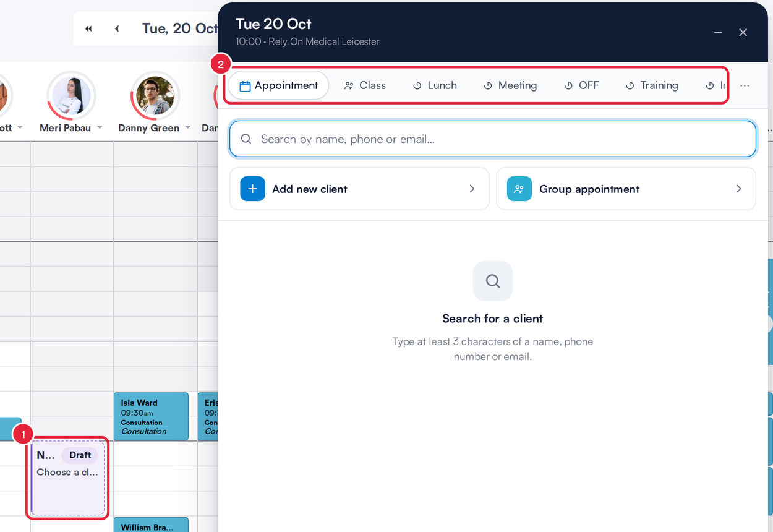
Task: Go to previous day with single left arrow
Action: point(117,28)
